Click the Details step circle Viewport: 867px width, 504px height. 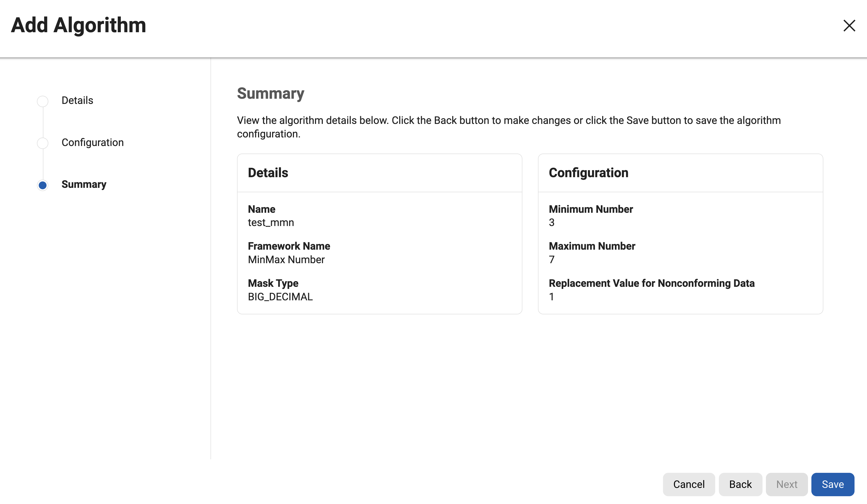(x=43, y=101)
